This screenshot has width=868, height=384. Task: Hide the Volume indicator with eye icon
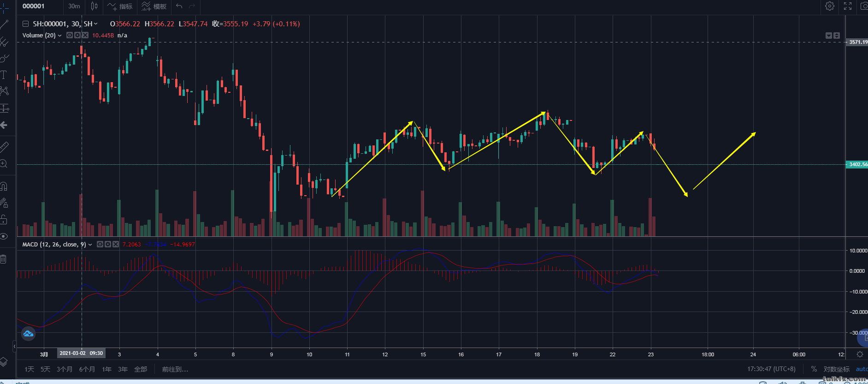[x=70, y=35]
